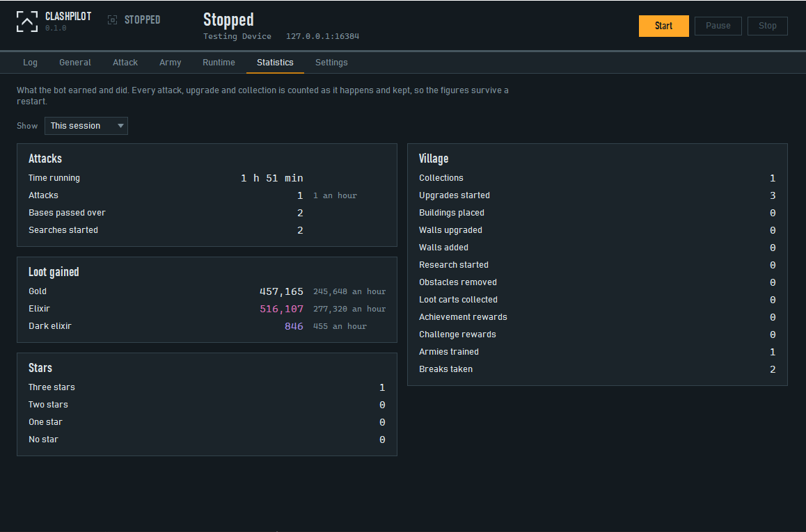Click the 'Time running' value 1 h 51 min
The height and width of the screenshot is (532, 806).
[272, 178]
